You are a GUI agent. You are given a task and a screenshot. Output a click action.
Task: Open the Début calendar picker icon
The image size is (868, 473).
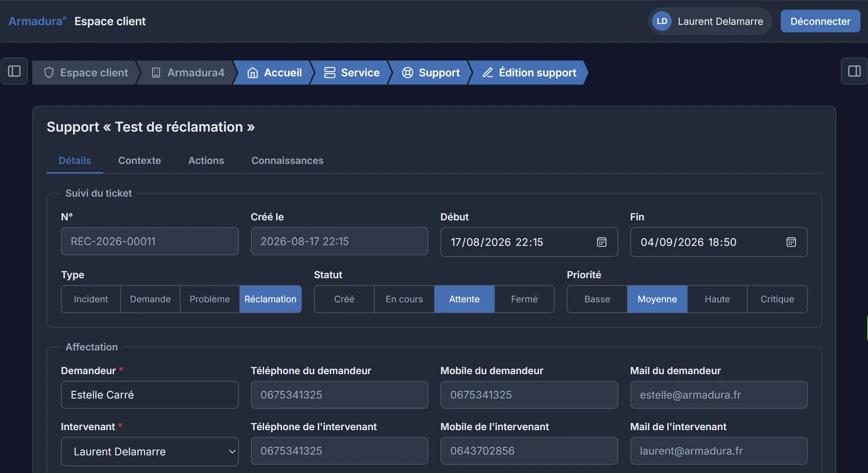point(601,242)
